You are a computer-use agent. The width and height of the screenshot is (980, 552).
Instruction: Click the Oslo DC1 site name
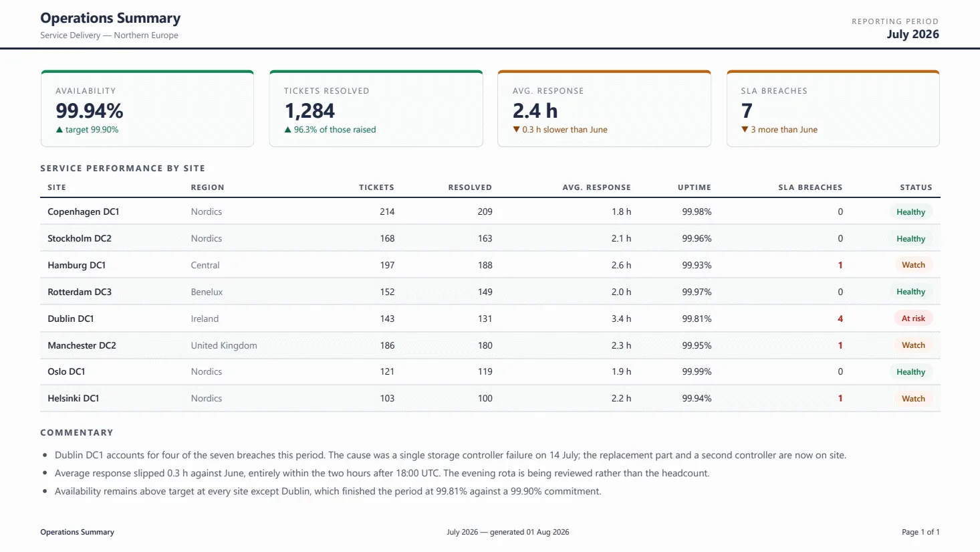click(66, 371)
